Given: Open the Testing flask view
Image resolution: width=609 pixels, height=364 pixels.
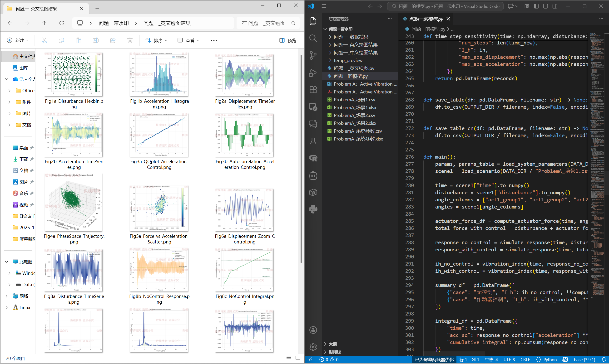Looking at the screenshot, I should point(313,141).
